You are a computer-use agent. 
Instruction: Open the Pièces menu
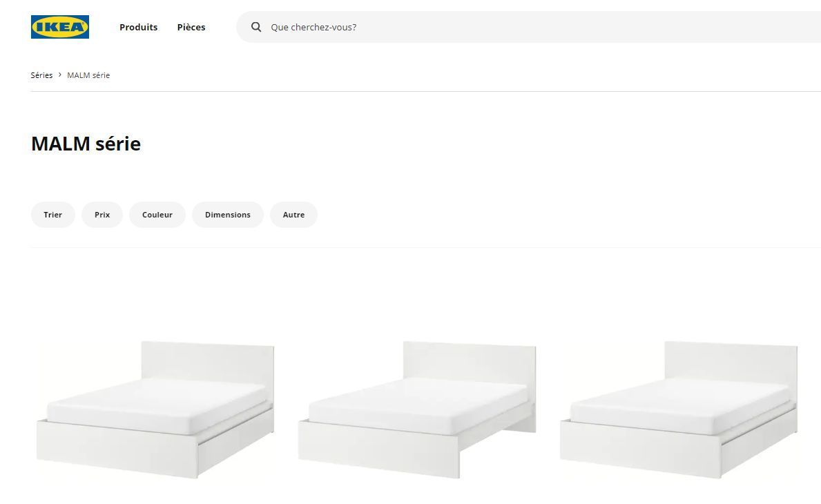[191, 27]
